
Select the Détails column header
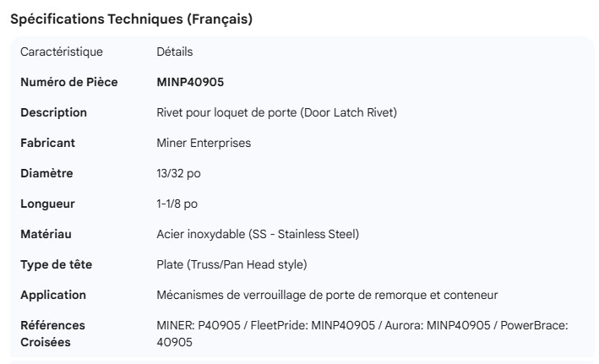(175, 52)
